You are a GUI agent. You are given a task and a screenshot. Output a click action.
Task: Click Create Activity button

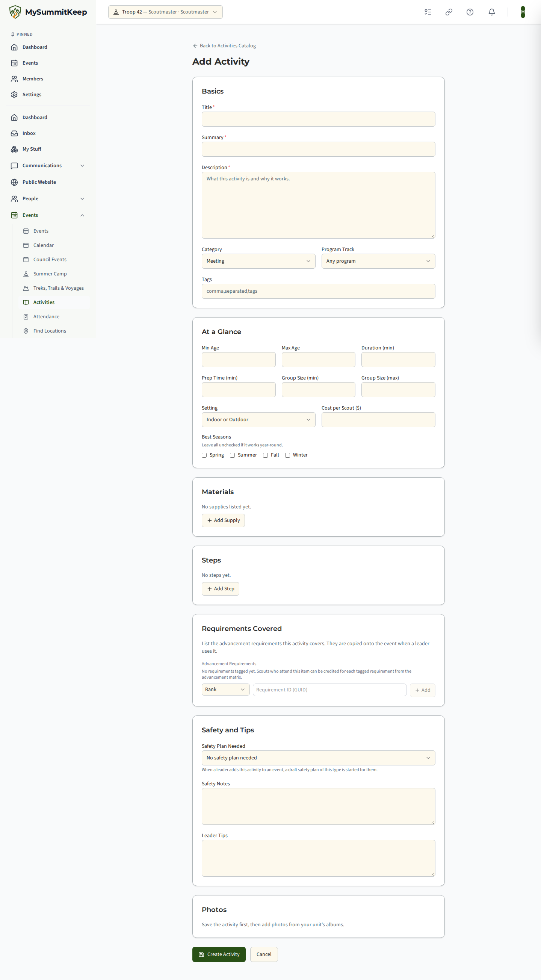pos(219,954)
